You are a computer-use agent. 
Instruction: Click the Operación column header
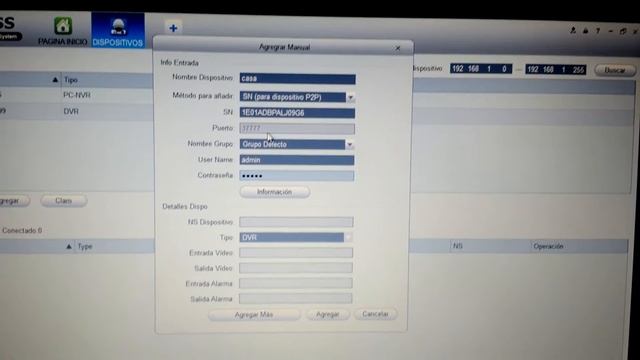coord(548,247)
